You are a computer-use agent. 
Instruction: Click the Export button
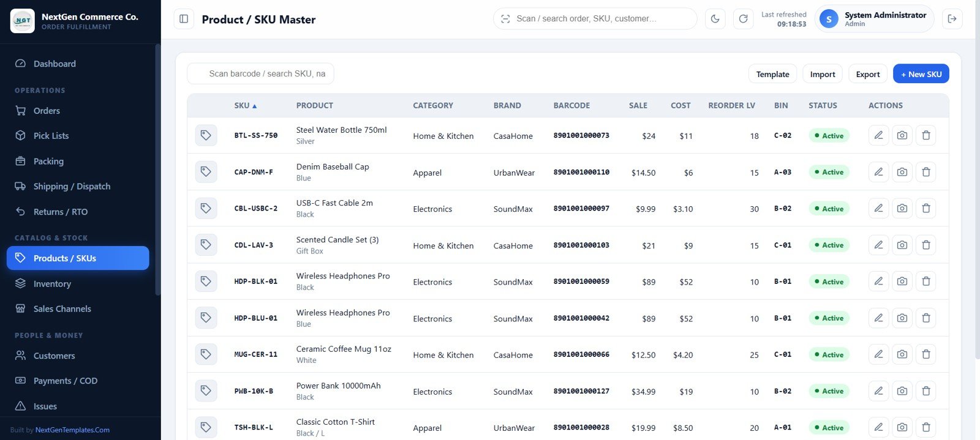point(868,74)
